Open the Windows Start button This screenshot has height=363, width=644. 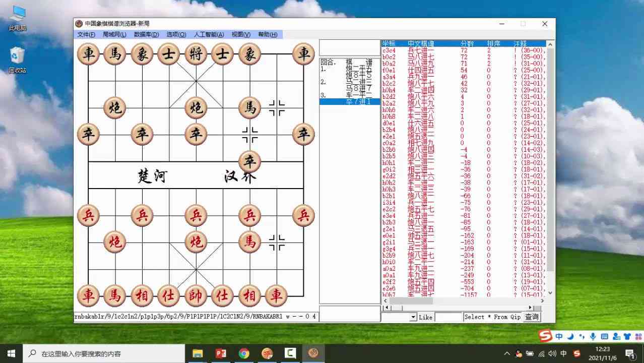[12, 353]
